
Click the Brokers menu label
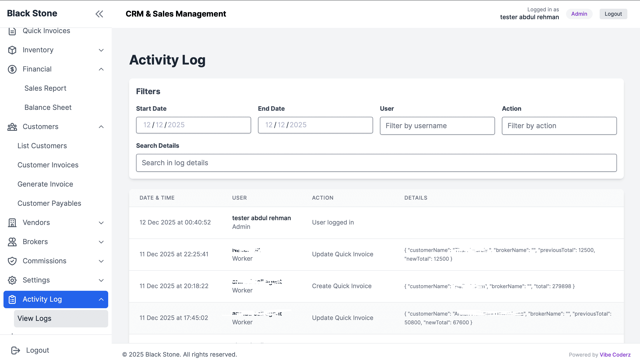pos(35,242)
